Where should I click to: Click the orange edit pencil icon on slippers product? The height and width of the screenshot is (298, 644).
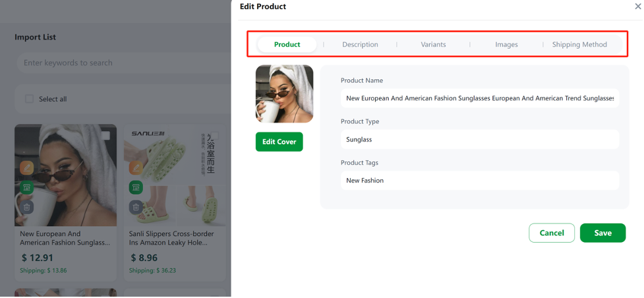point(136,167)
